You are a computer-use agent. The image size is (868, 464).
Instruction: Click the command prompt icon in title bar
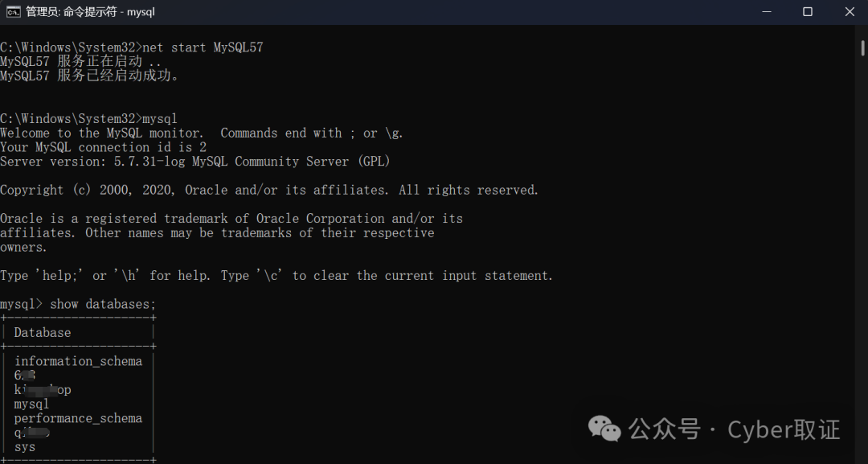pyautogui.click(x=14, y=12)
